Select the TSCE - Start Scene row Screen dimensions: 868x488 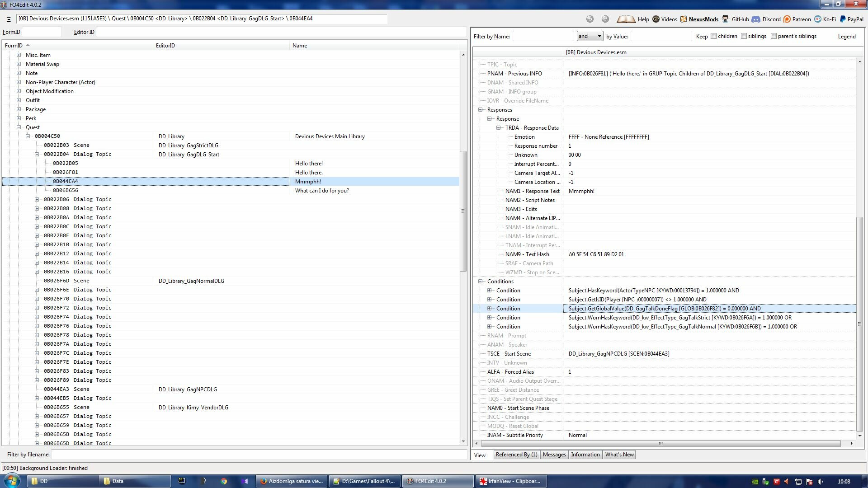click(664, 354)
